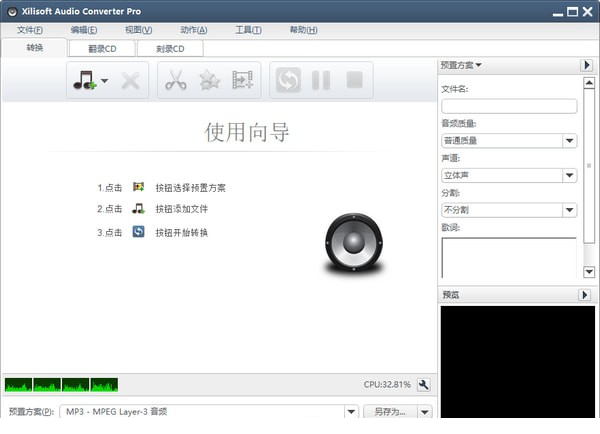Click the CPU:32.81% status text
This screenshot has height=434, width=600.
click(387, 384)
